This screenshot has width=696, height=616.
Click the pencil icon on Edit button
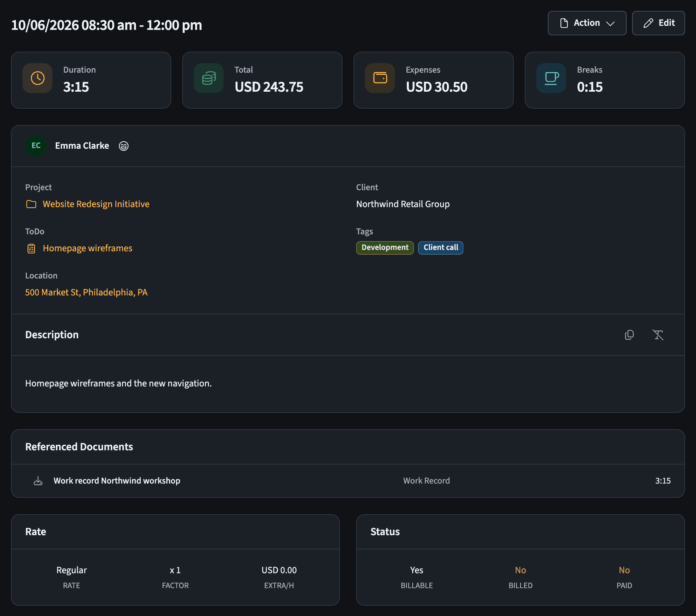[x=648, y=23]
